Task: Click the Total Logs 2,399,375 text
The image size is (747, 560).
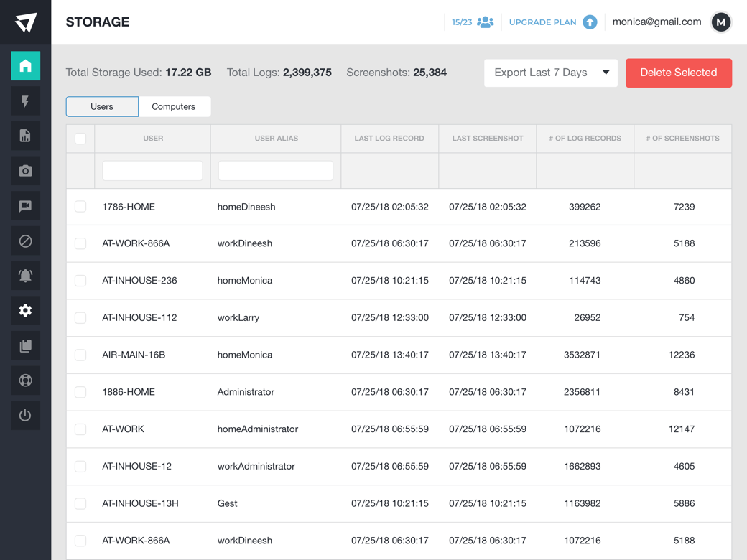Action: tap(279, 73)
